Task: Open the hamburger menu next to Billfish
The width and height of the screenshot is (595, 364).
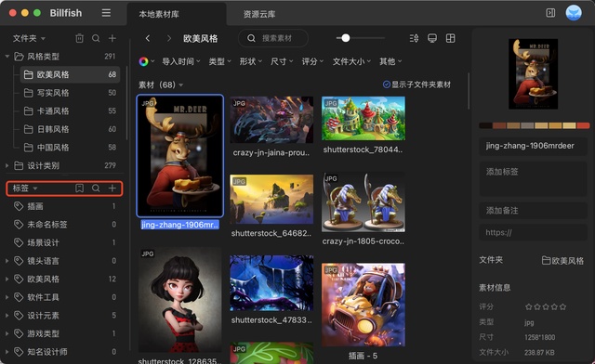Action: [x=106, y=13]
